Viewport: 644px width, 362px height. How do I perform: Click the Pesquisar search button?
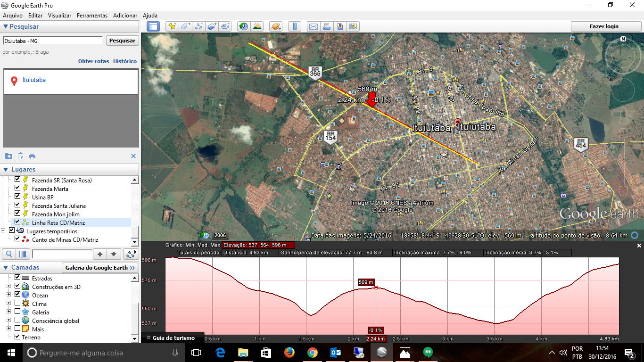[x=122, y=41]
